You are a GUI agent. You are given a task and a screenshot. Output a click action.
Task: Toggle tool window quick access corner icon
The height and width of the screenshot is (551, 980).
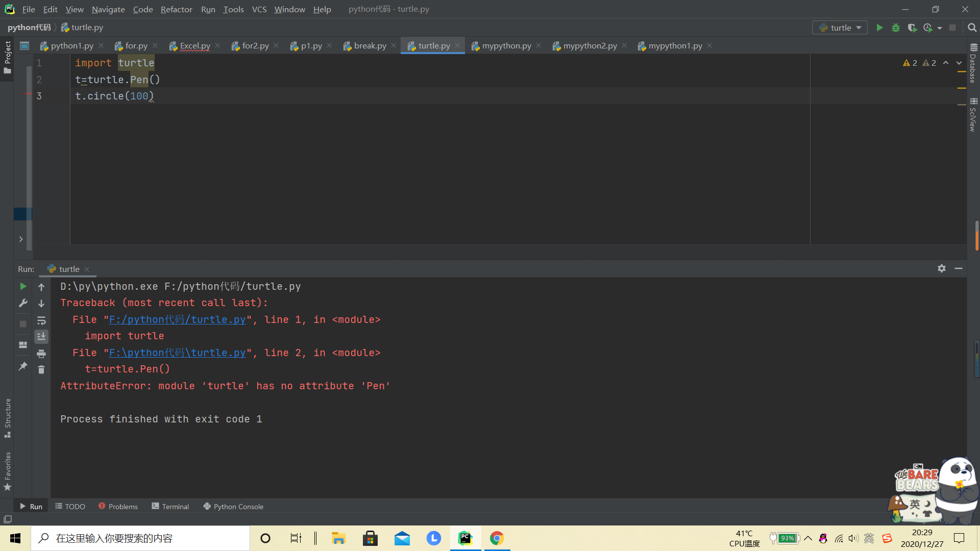[x=7, y=519]
